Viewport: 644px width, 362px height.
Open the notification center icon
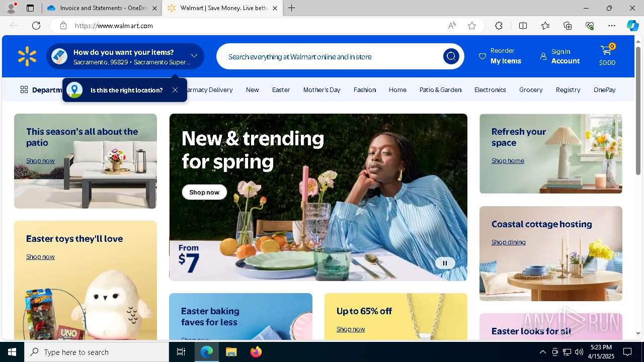[627, 352]
